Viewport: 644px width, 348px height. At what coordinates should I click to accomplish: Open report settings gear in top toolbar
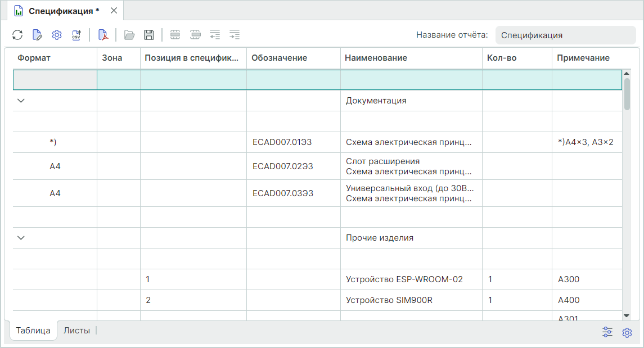[x=57, y=35]
